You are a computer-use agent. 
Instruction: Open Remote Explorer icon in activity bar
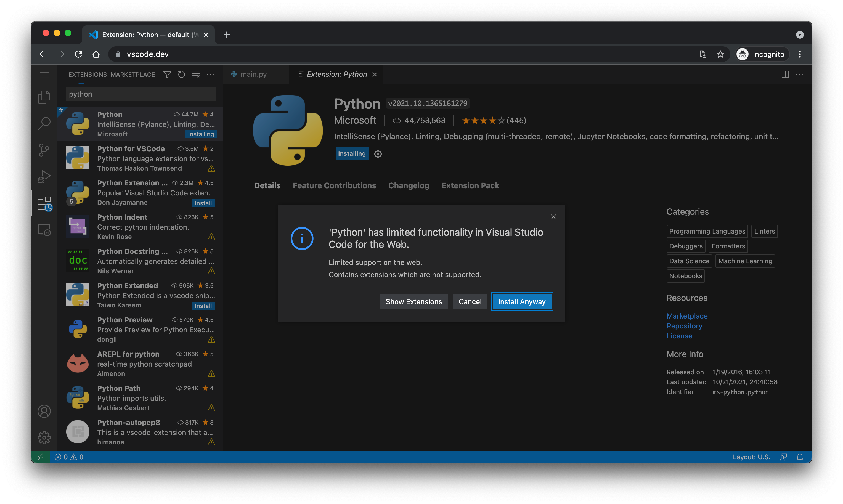[x=44, y=230]
